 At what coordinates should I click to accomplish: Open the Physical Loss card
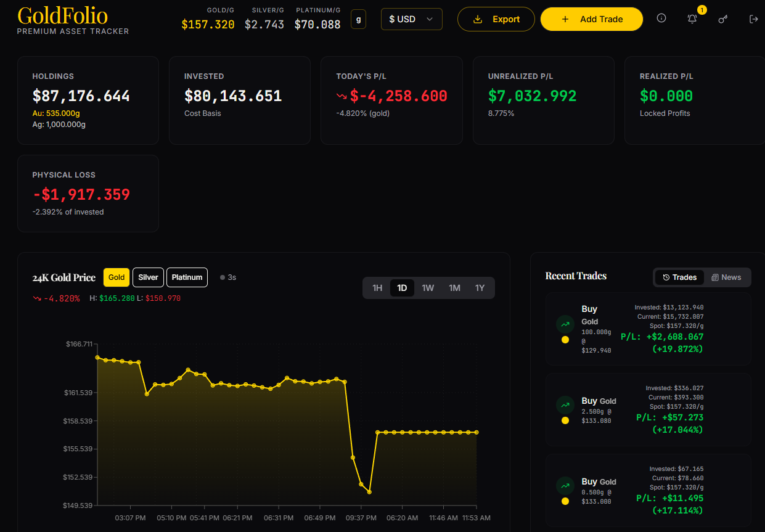click(x=88, y=194)
